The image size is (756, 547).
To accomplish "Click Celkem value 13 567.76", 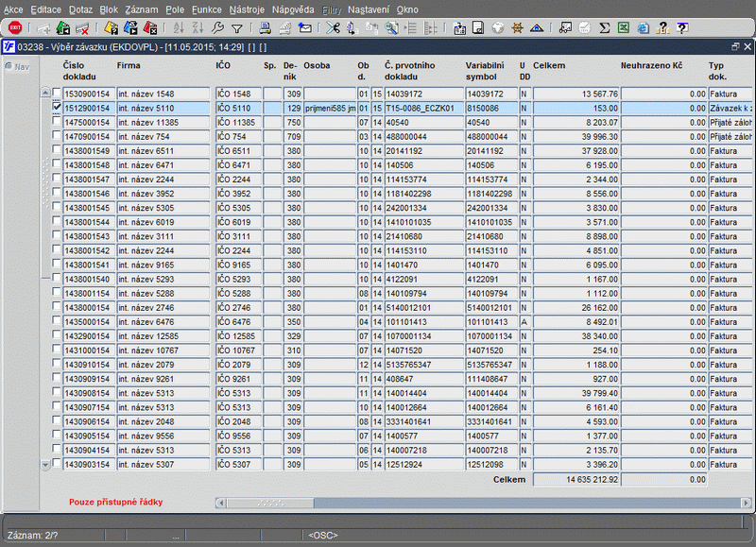I will [x=576, y=94].
